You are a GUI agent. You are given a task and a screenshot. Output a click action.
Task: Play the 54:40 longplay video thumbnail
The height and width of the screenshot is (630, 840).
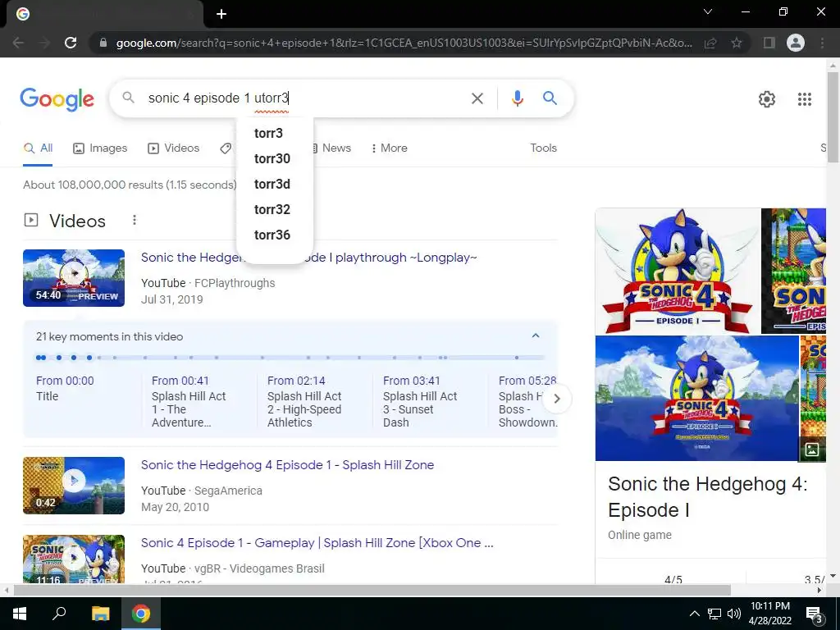coord(74,278)
